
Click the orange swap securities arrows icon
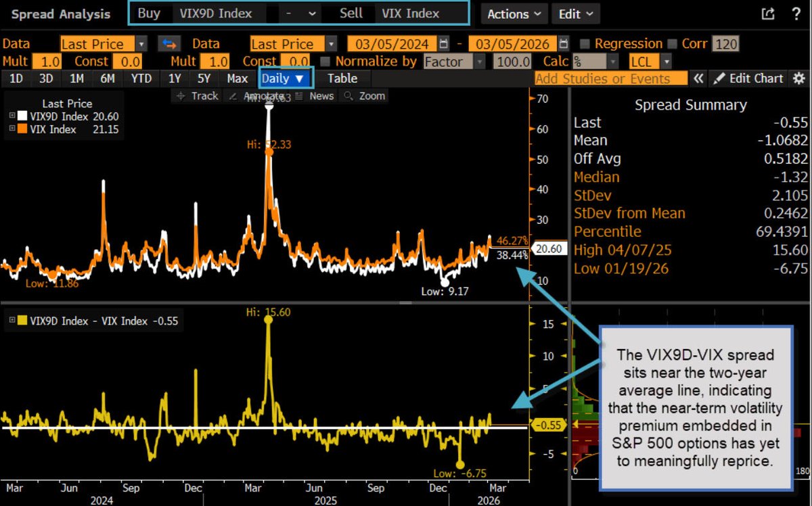168,44
